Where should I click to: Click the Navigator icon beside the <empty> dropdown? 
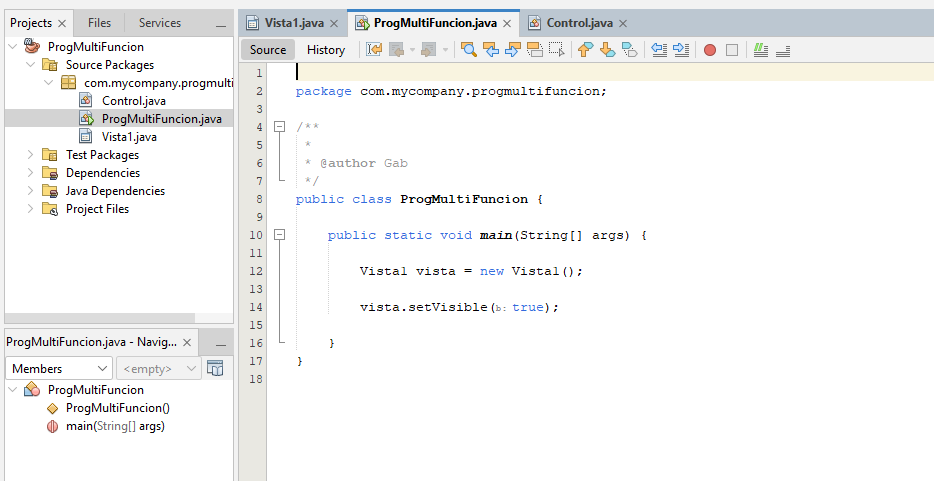coord(215,368)
